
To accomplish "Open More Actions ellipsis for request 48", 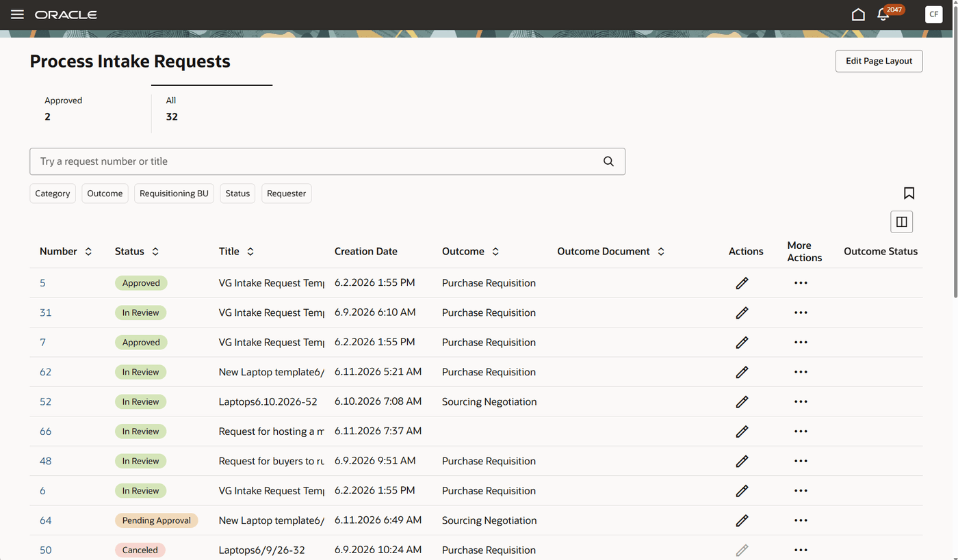I will pos(801,461).
